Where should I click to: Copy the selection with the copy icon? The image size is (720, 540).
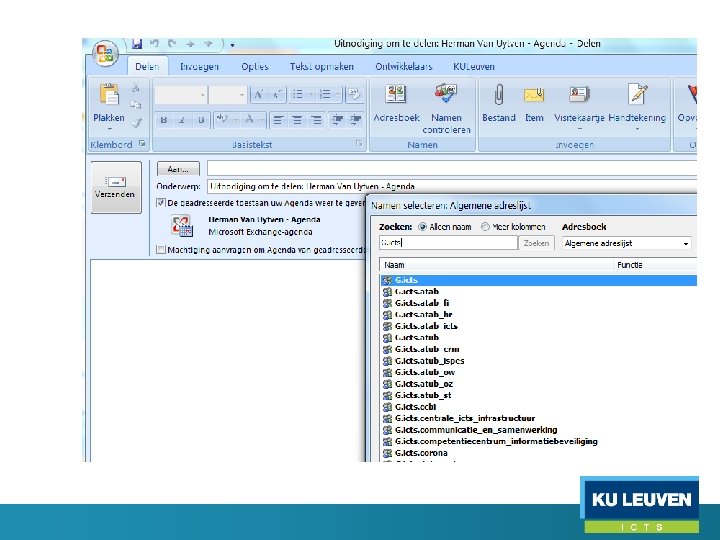coord(135,105)
